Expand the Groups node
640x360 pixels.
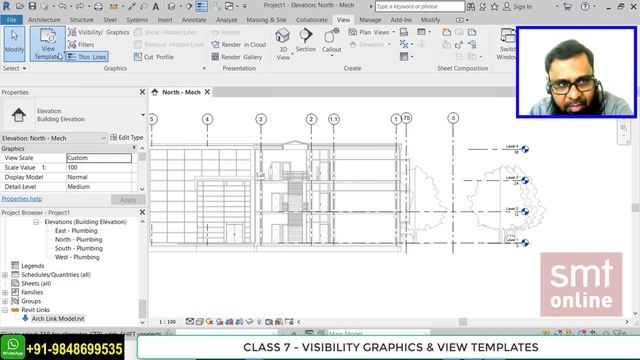coord(5,302)
